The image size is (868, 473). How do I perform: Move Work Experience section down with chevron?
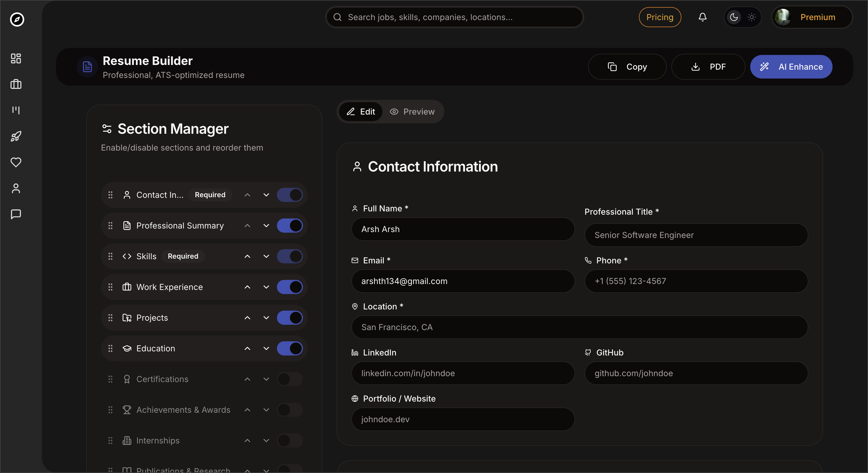[x=266, y=287]
